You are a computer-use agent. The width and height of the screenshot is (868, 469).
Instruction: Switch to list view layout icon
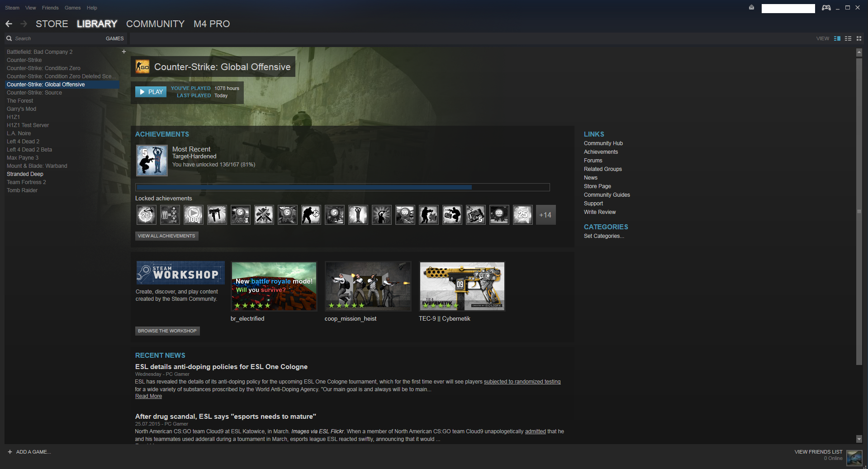pos(848,38)
